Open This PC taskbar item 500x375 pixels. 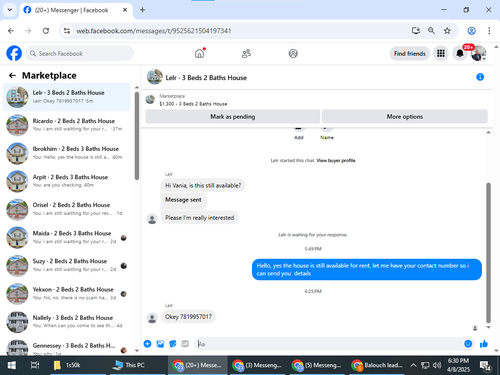137,365
